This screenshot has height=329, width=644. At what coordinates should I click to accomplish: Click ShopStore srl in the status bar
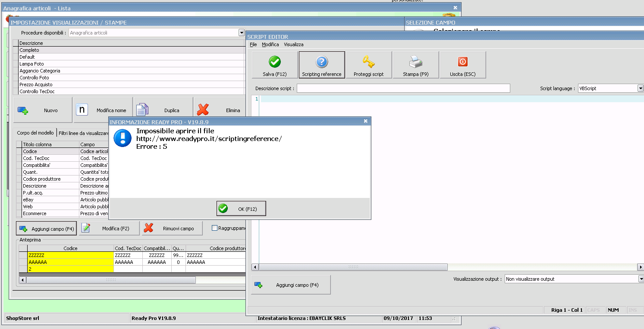coord(22,318)
